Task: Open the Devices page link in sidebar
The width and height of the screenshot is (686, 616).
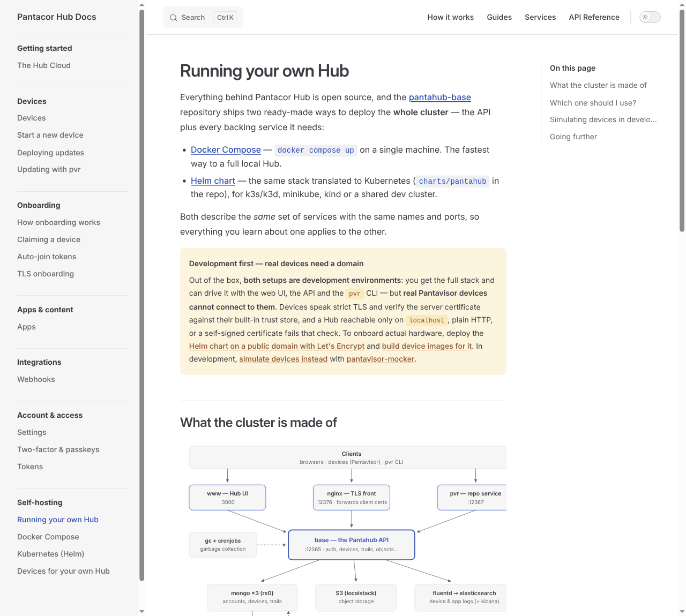Action: [32, 118]
